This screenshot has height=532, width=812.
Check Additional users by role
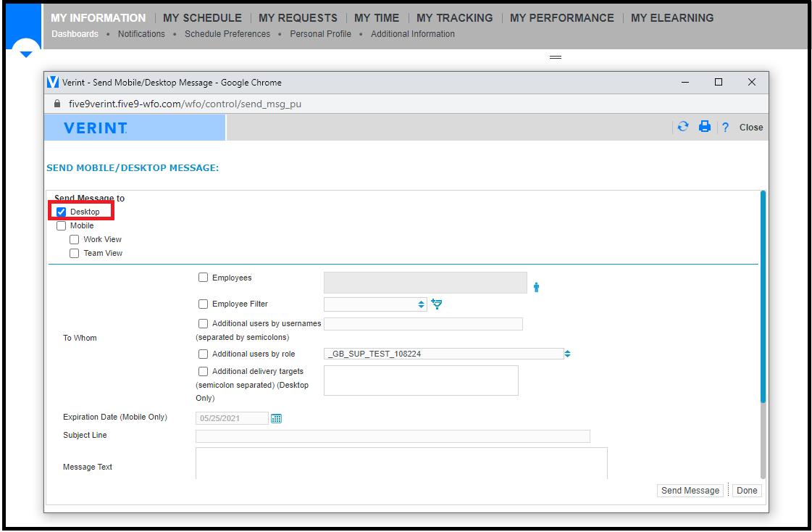203,354
